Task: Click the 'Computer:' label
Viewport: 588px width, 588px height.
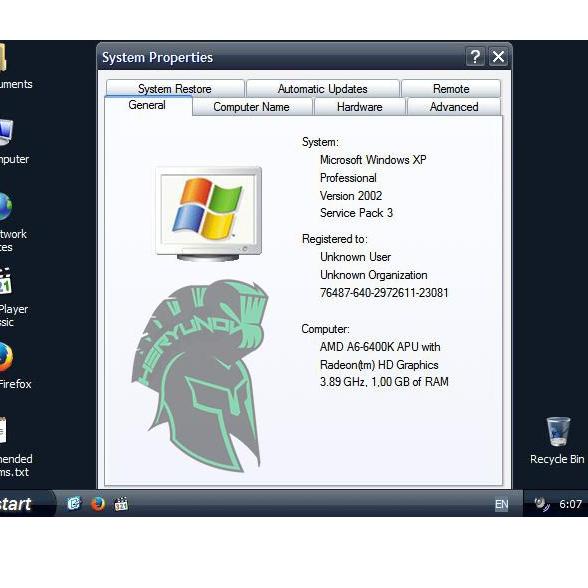Action: pos(326,329)
